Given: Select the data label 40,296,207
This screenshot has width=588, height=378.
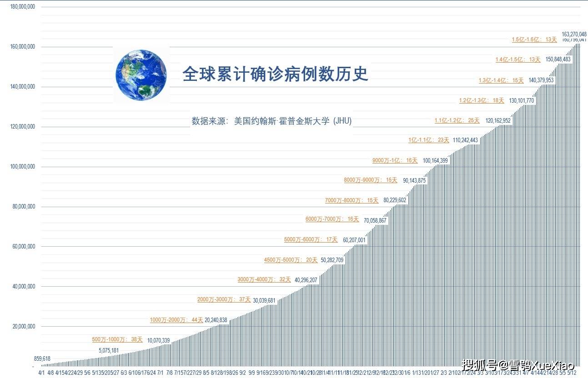Looking at the screenshot, I should (306, 280).
